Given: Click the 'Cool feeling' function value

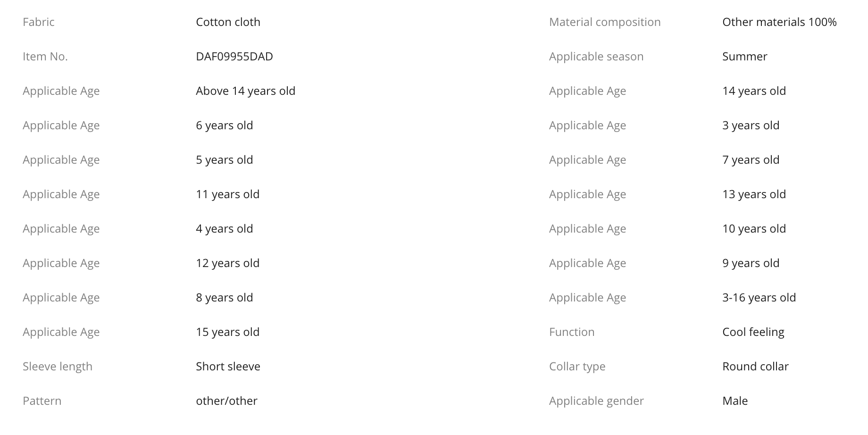Looking at the screenshot, I should [x=753, y=332].
